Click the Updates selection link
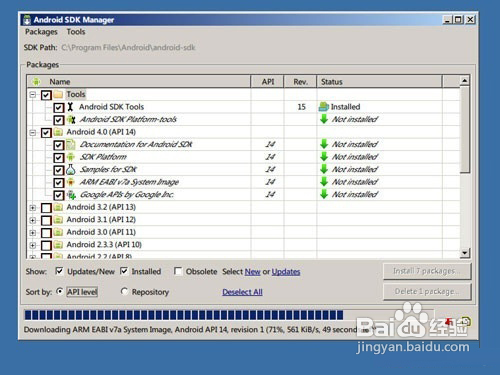The image size is (500, 375). click(286, 272)
